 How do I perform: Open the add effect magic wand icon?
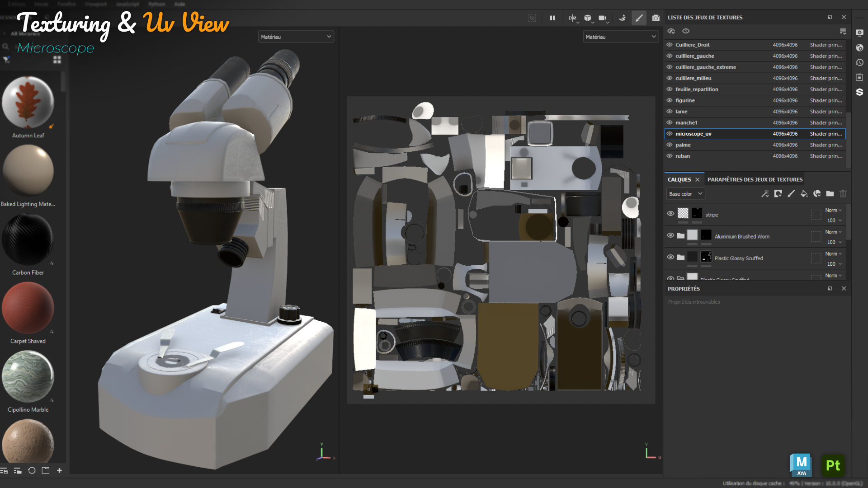[764, 194]
